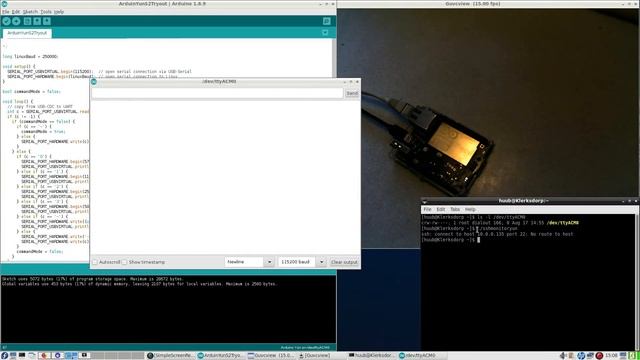Select the ArduinoYun52Tryout sketch tab

27,33
